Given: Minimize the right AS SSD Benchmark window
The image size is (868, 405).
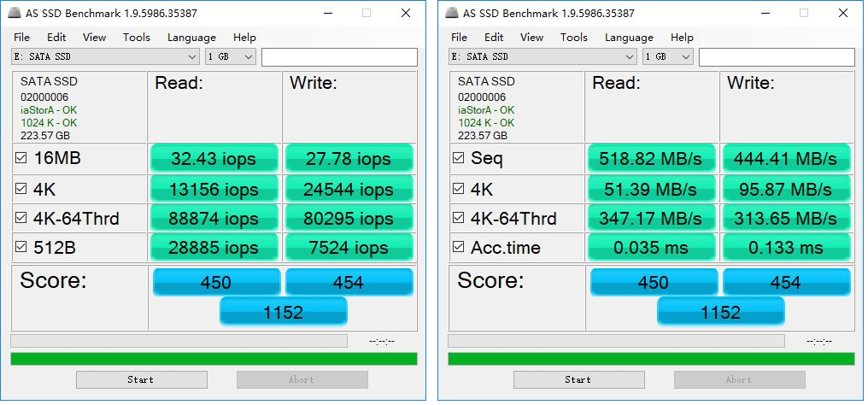Looking at the screenshot, I should tap(764, 13).
